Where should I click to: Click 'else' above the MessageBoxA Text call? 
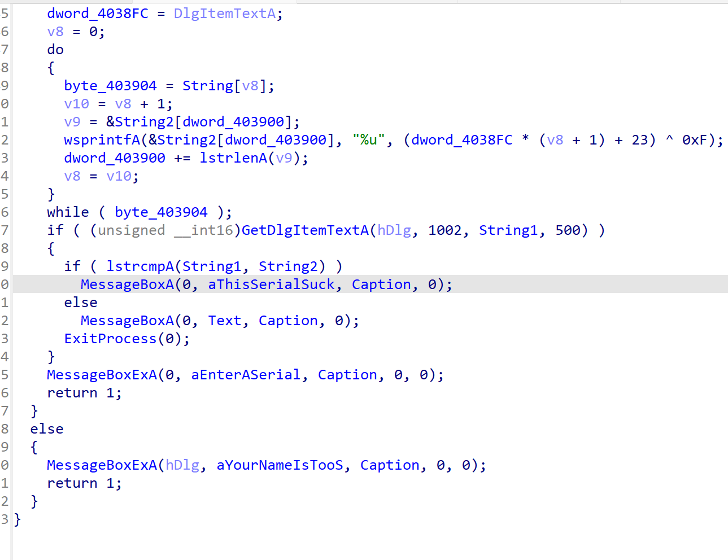pos(81,303)
